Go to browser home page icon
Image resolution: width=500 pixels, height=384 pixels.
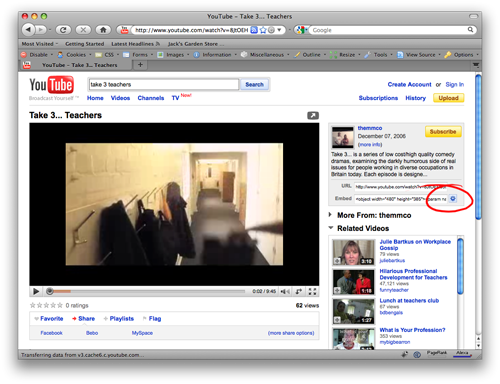click(103, 30)
